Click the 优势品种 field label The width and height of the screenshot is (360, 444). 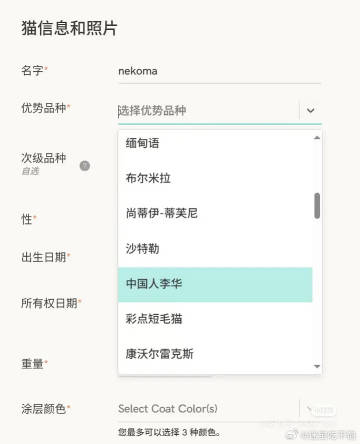[43, 108]
